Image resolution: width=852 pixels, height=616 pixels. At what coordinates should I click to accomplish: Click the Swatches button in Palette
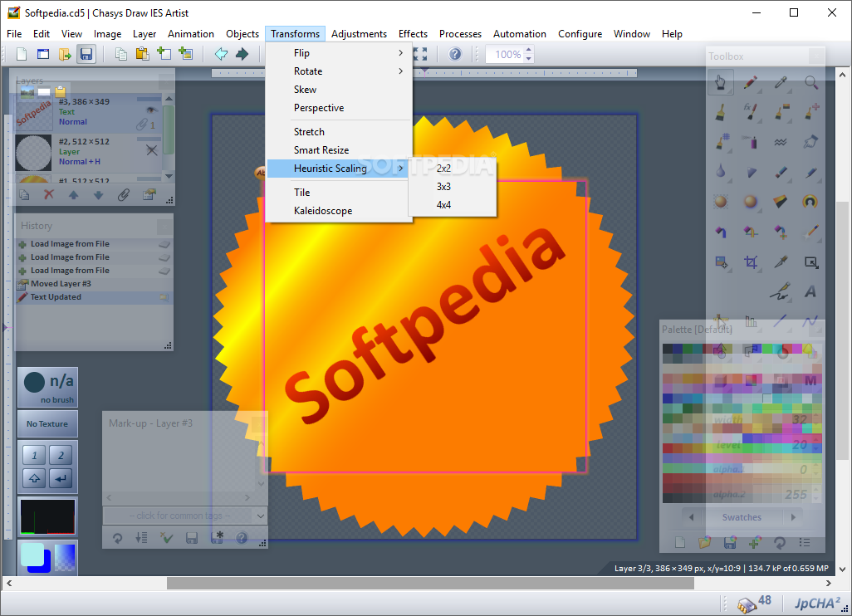pyautogui.click(x=742, y=517)
